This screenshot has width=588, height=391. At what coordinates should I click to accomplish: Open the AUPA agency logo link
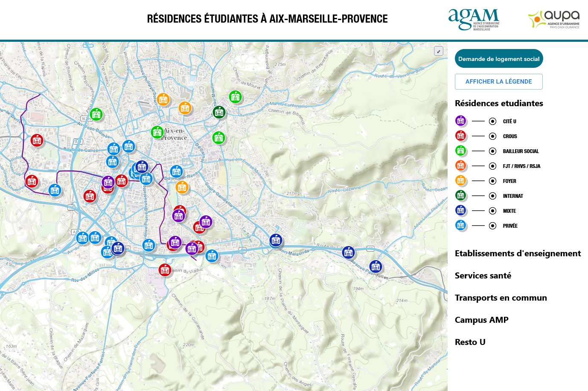point(554,20)
